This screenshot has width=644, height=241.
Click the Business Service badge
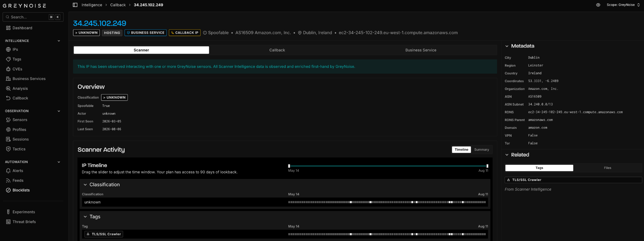146,33
